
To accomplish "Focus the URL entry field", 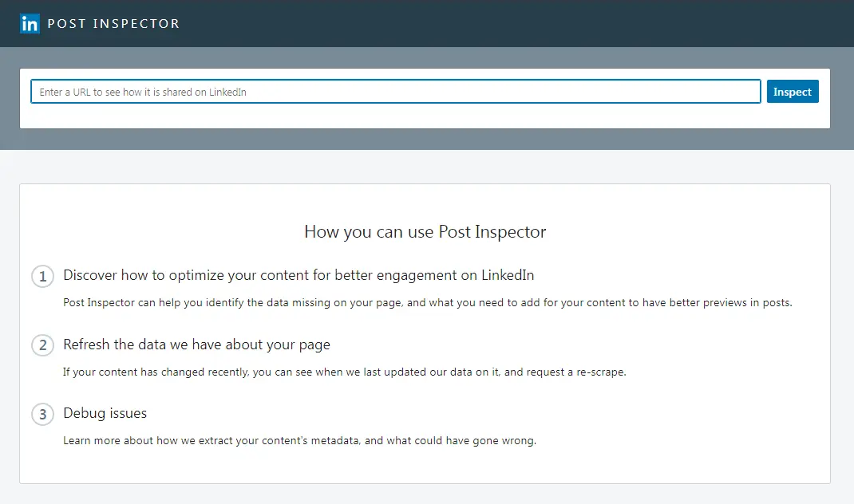I will click(395, 92).
